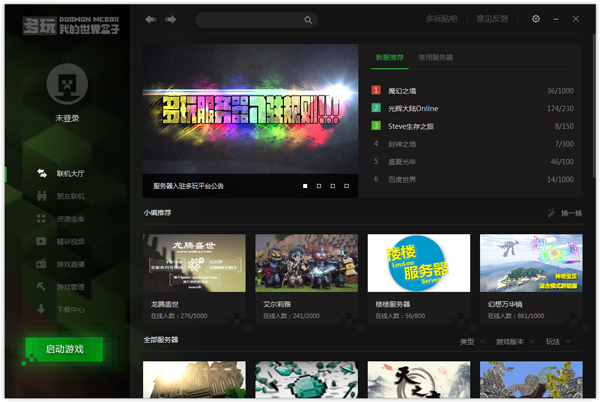Open 游戏管理 in the sidebar
The image size is (600, 402).
click(70, 287)
